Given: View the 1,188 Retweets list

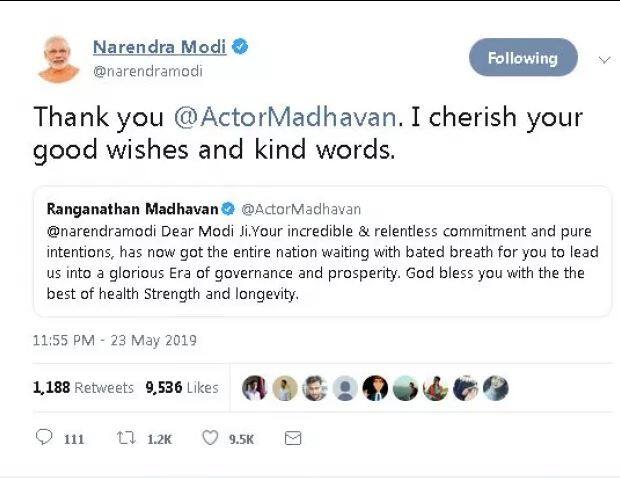Looking at the screenshot, I should [x=83, y=388].
